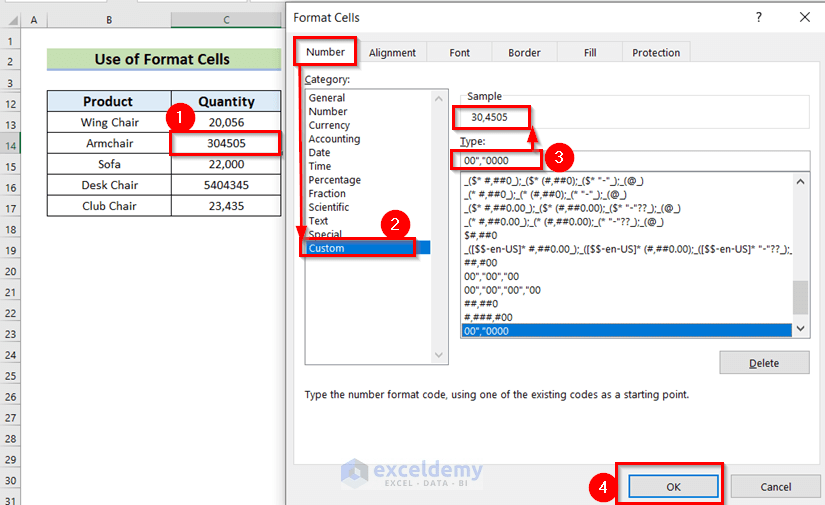Screen dimensions: 825x505
Task: Choose the Accounting category
Action: pos(334,139)
